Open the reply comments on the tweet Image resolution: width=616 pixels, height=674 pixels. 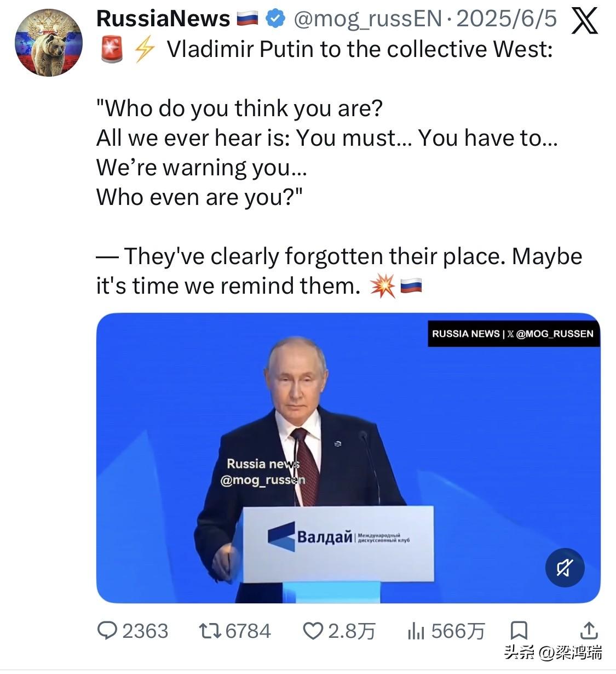[108, 631]
